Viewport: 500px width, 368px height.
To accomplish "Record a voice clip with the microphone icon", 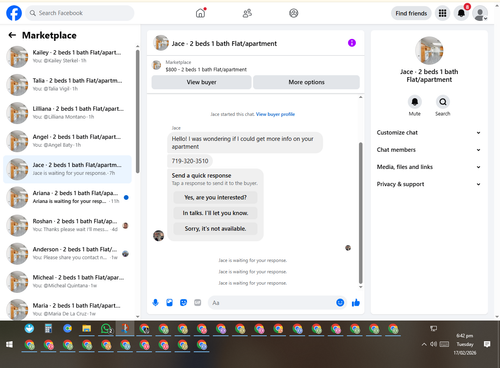I will click(x=155, y=303).
